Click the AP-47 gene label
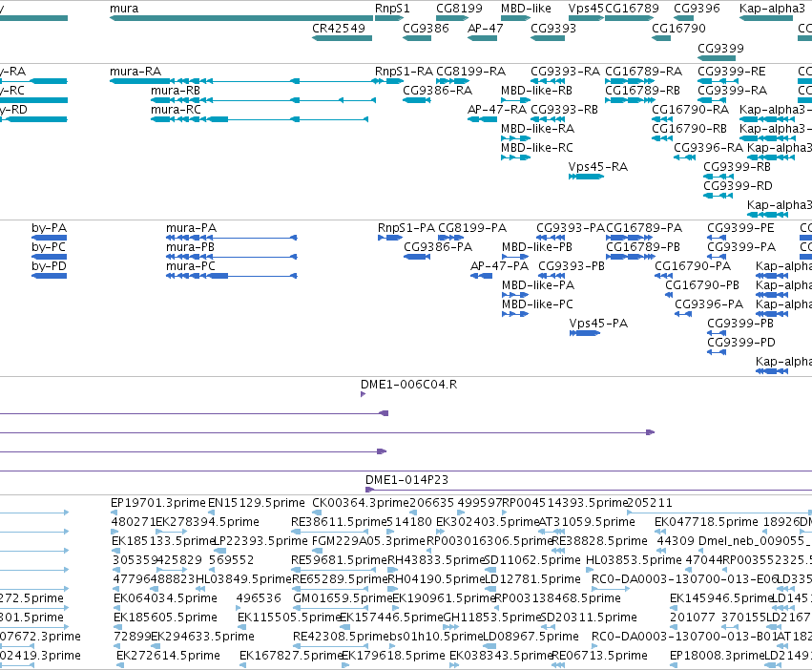Screen dimensions: 812x670 coord(486,28)
